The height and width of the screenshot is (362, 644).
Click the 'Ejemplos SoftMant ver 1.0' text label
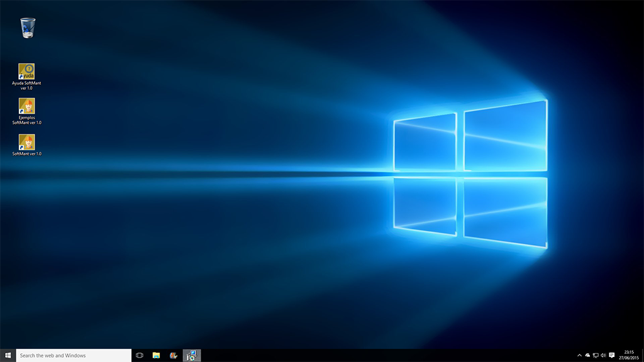click(x=26, y=120)
